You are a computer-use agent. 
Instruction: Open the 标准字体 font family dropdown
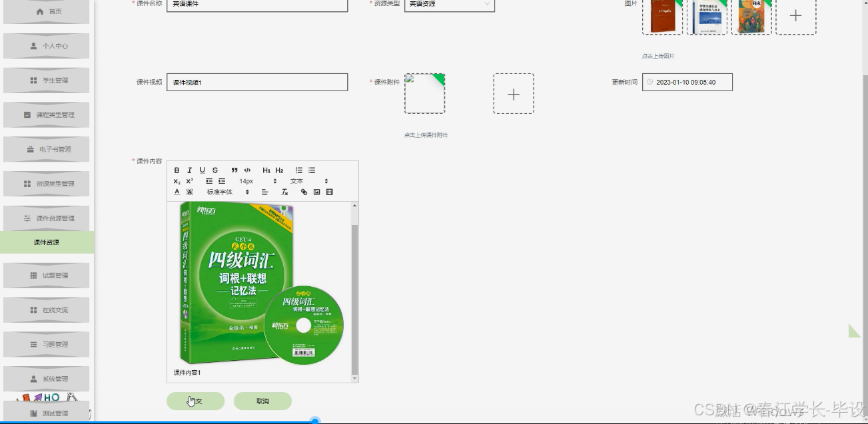click(x=227, y=192)
